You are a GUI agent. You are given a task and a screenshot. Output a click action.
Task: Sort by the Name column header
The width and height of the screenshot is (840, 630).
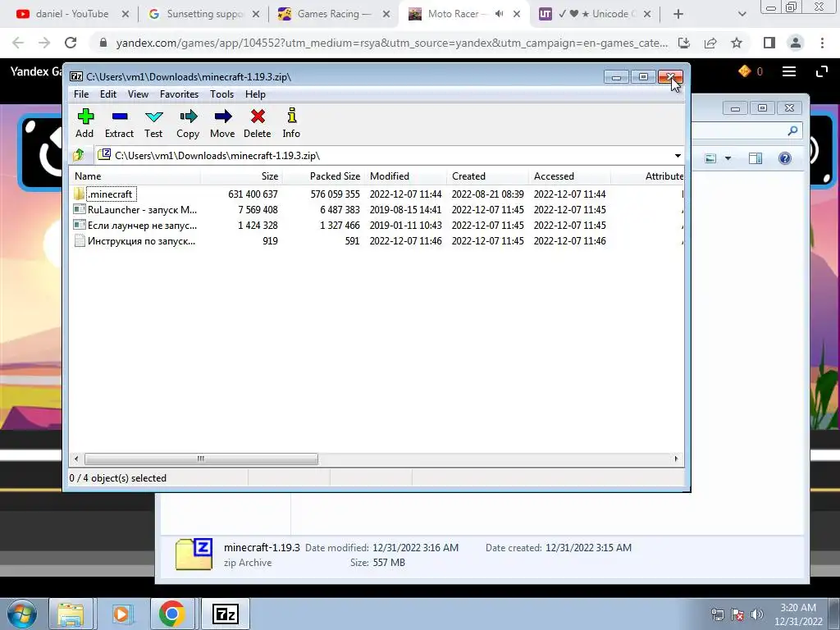135,176
